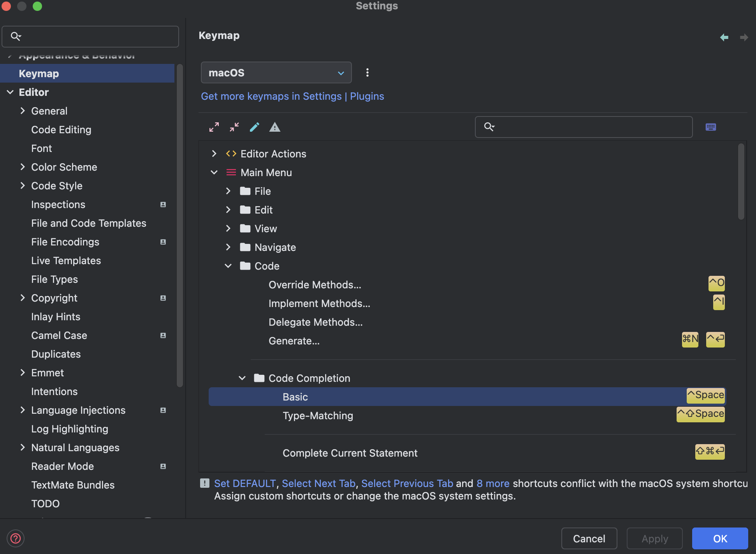Click the Collapse All icon in keymap toolbar

click(234, 127)
